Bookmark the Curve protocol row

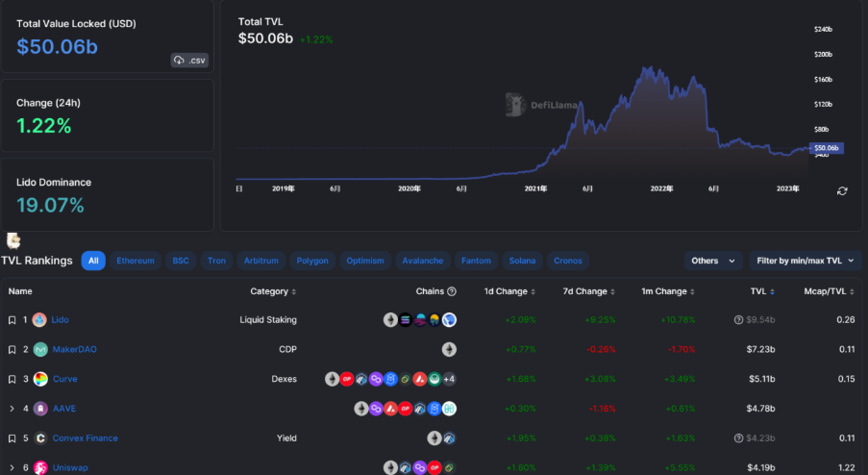click(12, 379)
